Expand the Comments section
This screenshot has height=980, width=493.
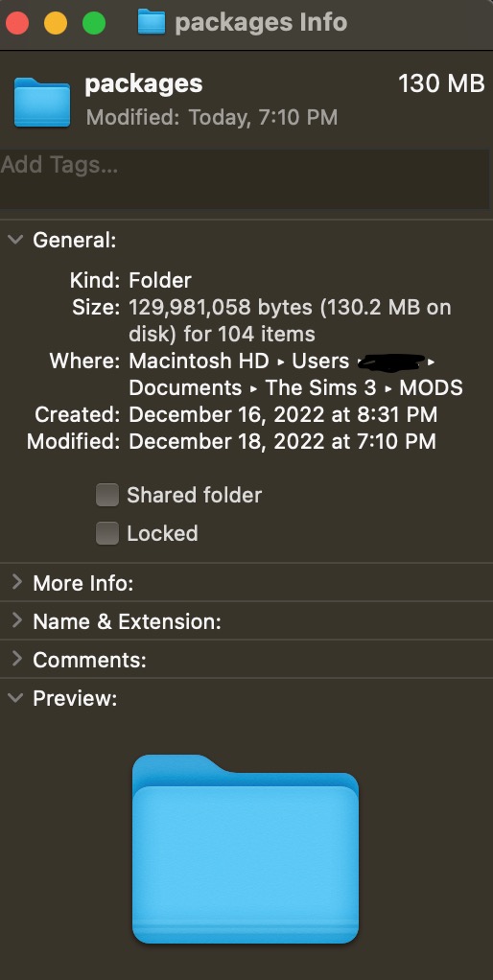(x=17, y=659)
